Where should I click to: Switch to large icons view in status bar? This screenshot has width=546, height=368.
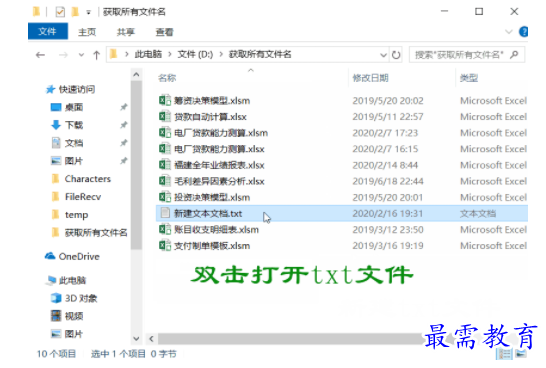tap(521, 354)
